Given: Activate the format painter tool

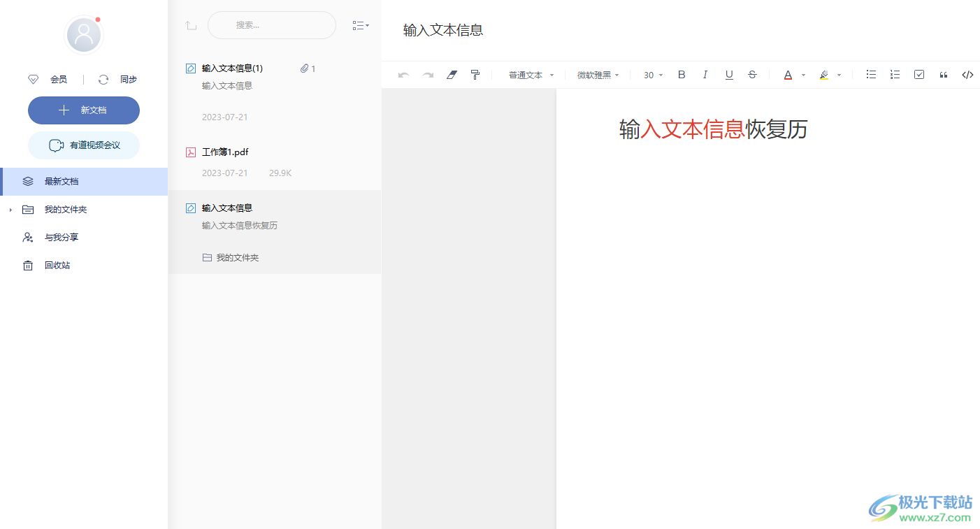Looking at the screenshot, I should coord(475,75).
